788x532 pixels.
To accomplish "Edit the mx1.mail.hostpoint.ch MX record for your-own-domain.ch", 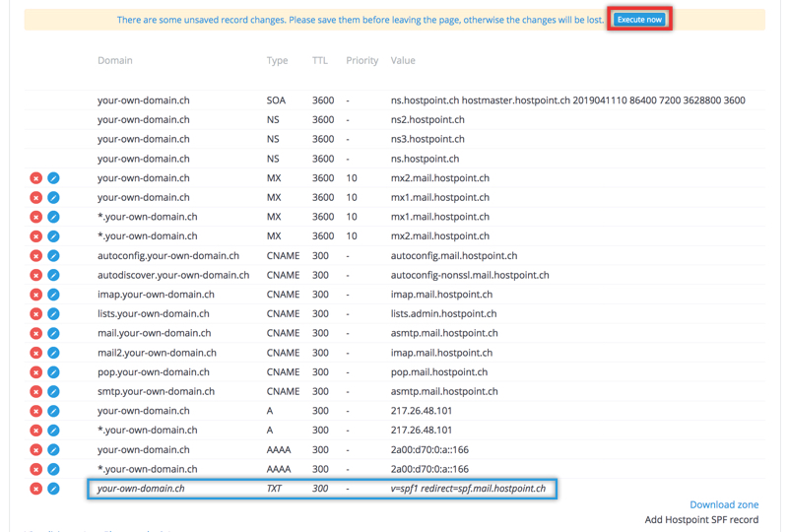I will (x=53, y=198).
